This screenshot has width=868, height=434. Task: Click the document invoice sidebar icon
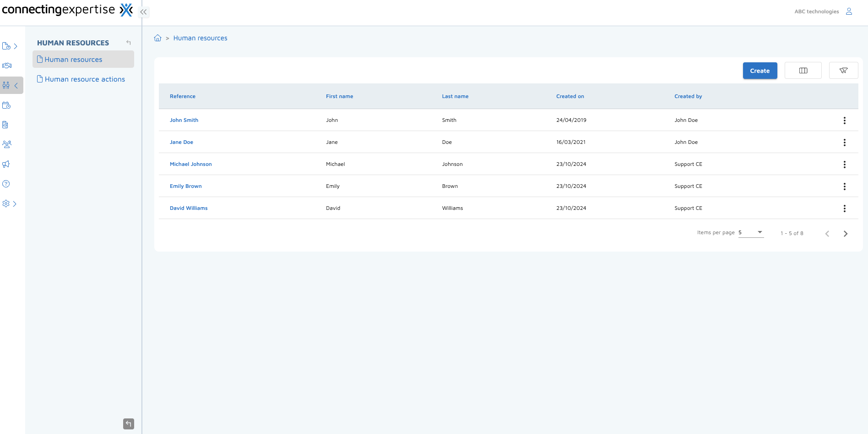(5, 125)
